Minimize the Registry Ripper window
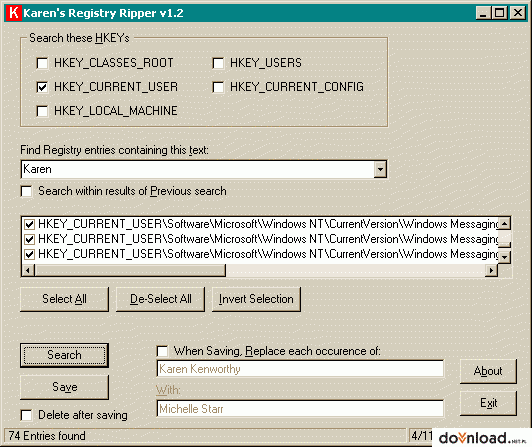 (483, 13)
